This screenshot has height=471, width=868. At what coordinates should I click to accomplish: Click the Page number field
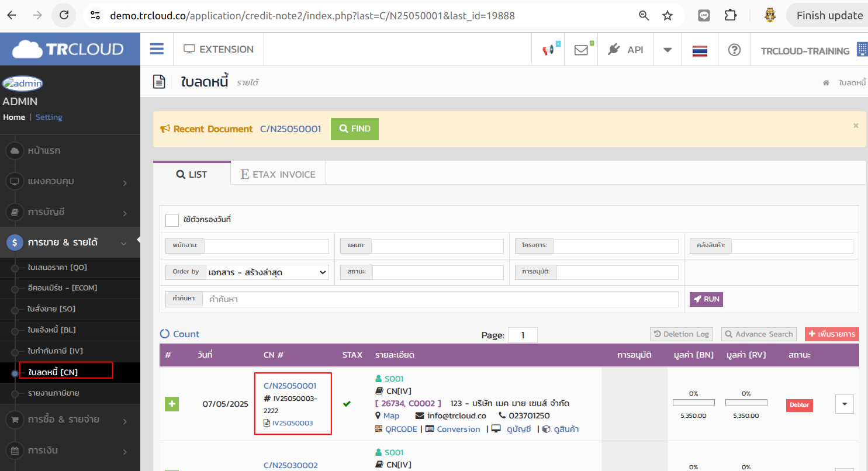coord(523,335)
